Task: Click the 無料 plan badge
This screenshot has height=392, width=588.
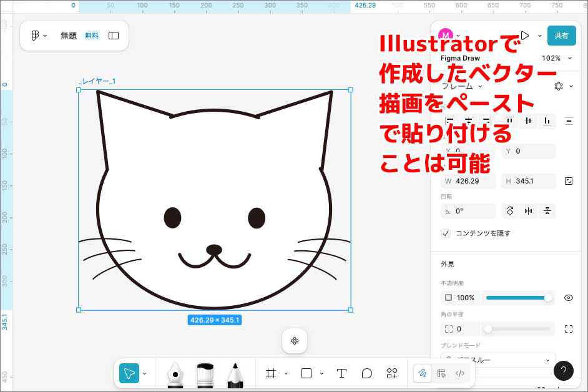Action: 92,36
